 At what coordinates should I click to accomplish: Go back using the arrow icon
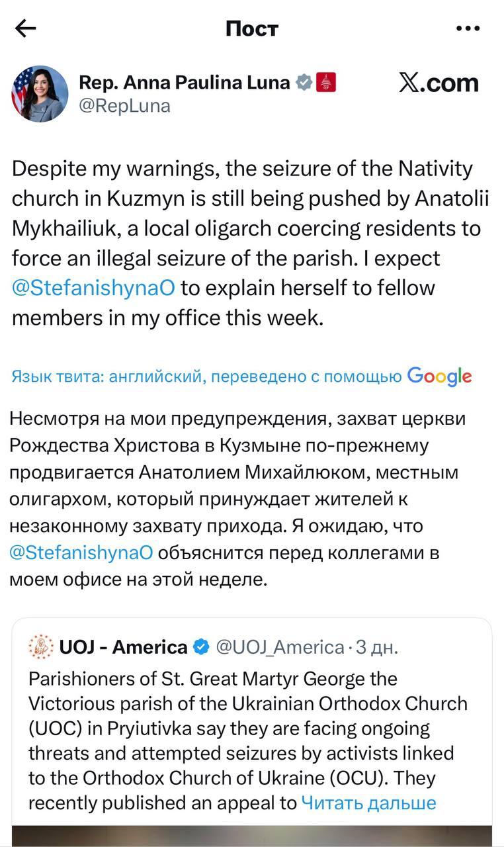coord(25,28)
